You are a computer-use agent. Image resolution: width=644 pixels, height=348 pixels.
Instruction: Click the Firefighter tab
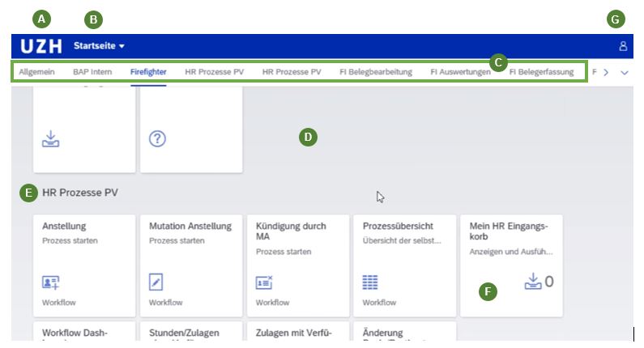[x=148, y=72]
